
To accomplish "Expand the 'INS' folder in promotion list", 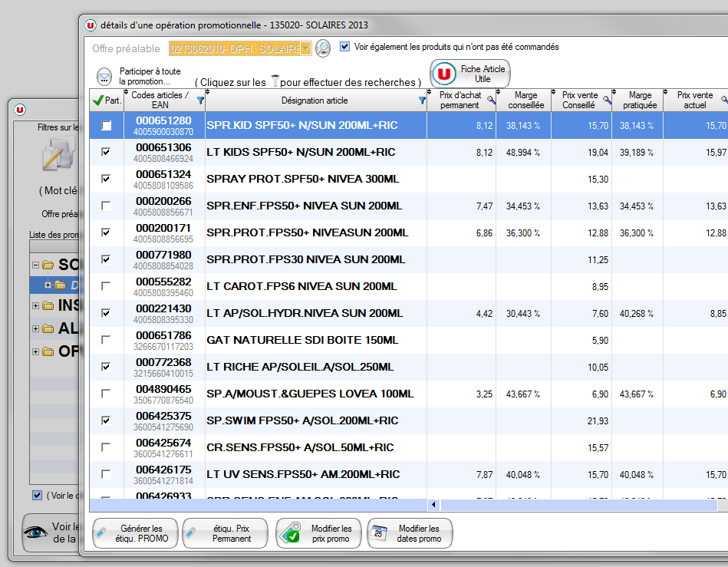I will pos(35,306).
